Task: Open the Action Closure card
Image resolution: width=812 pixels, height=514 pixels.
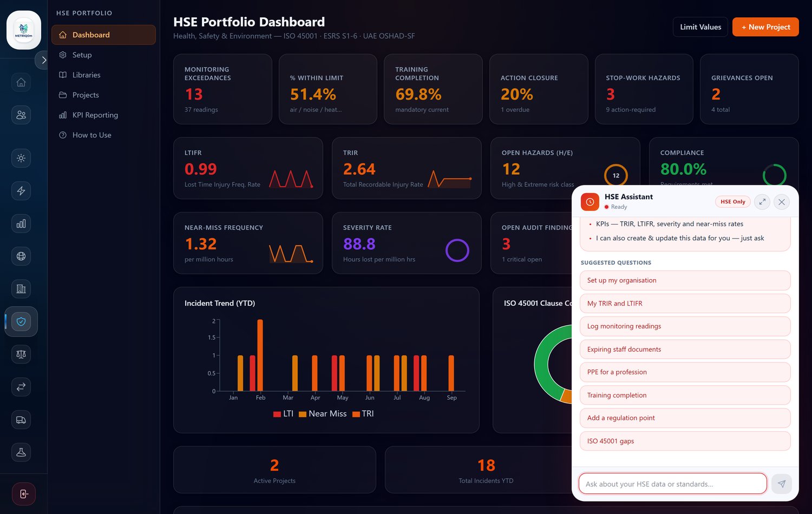Action: pos(539,89)
